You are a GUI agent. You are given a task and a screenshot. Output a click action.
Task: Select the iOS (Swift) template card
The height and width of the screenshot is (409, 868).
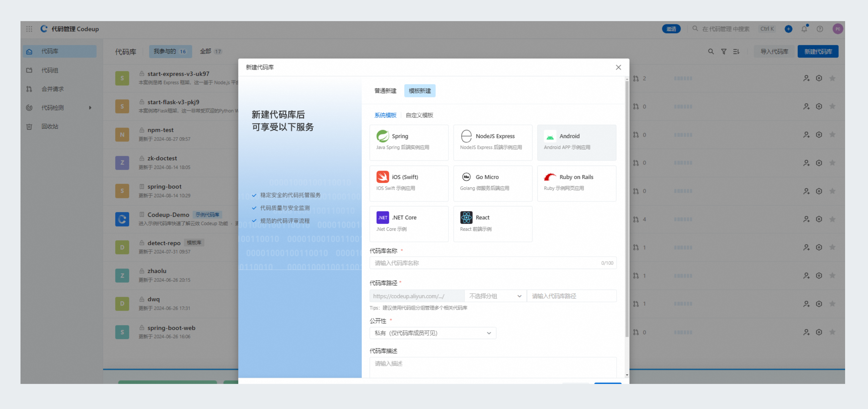click(409, 183)
